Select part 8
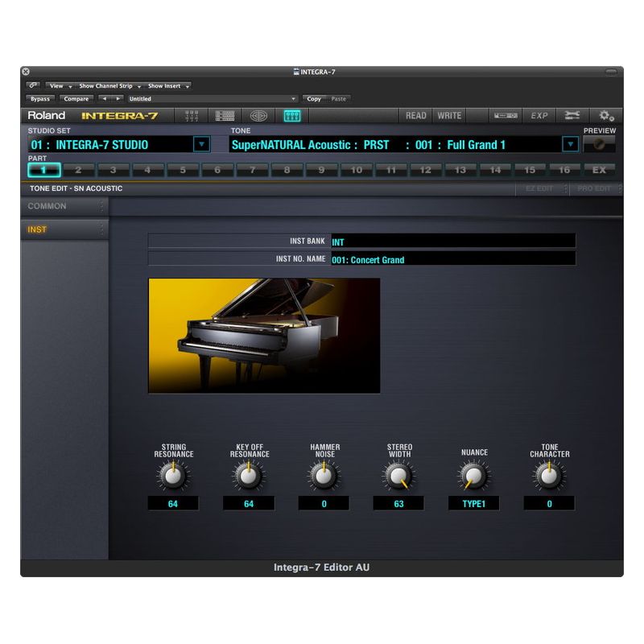Screen dimensions: 644x644 pos(287,170)
